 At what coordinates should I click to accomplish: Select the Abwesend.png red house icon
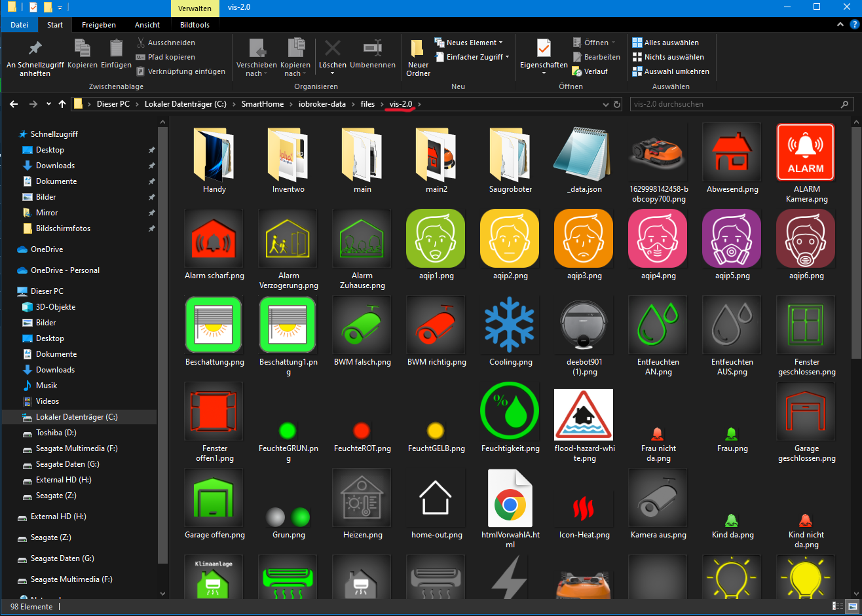click(732, 152)
